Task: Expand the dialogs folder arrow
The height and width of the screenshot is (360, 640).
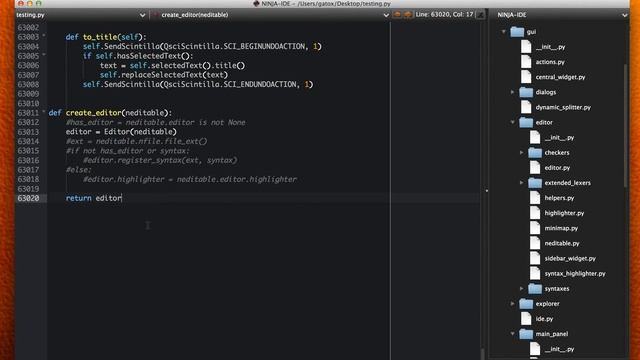Action: pos(513,92)
